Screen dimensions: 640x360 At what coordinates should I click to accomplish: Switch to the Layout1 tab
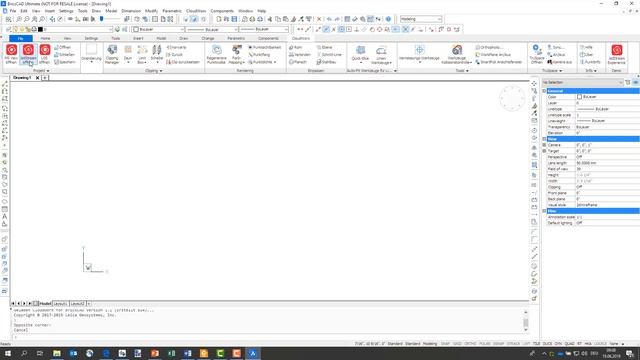[x=60, y=304]
